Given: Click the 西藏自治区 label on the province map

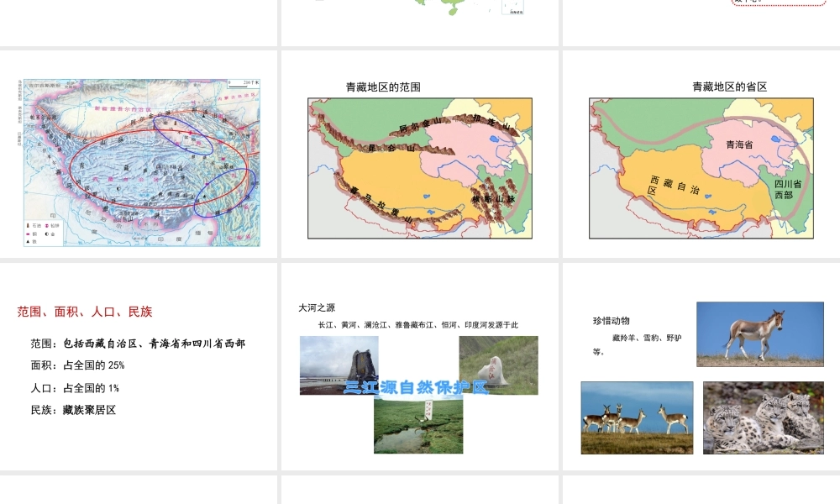Looking at the screenshot, I should [674, 186].
